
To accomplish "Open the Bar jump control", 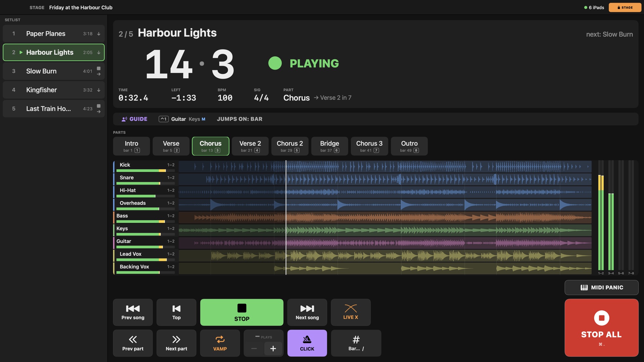I will (356, 343).
